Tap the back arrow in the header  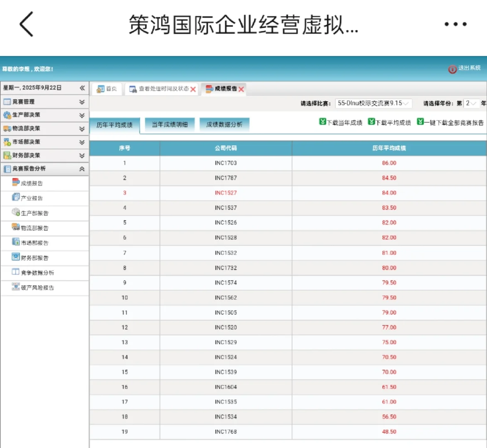click(27, 24)
